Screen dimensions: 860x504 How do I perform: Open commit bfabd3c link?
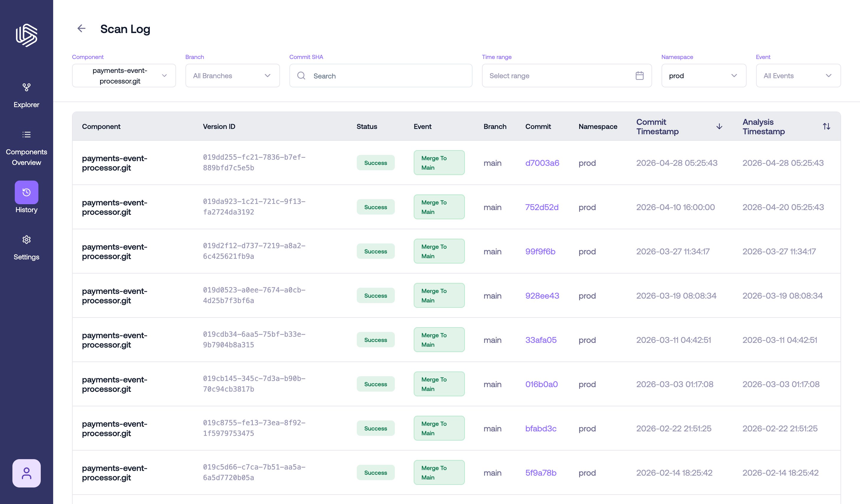[x=540, y=429]
